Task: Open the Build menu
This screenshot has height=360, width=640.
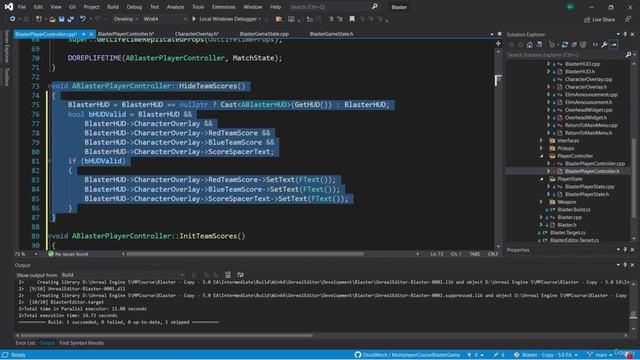Action: [x=113, y=7]
